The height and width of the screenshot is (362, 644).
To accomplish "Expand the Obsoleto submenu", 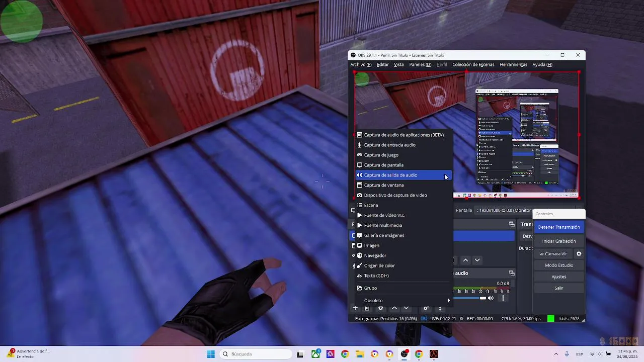I will pos(403,301).
